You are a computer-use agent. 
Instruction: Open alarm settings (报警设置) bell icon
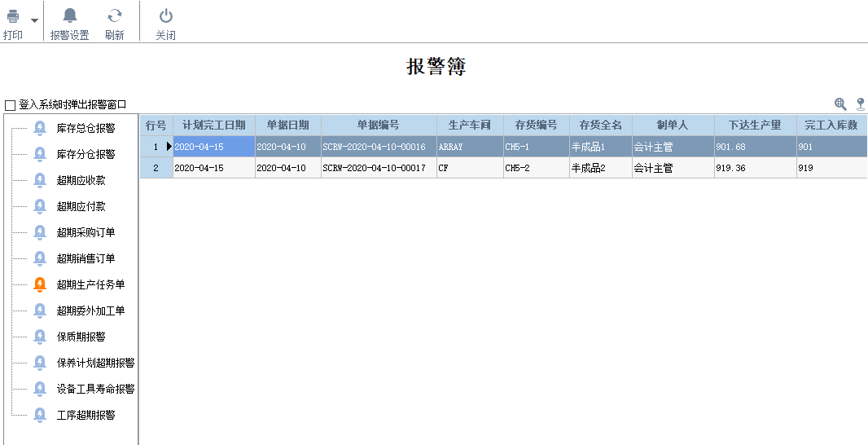(x=70, y=16)
